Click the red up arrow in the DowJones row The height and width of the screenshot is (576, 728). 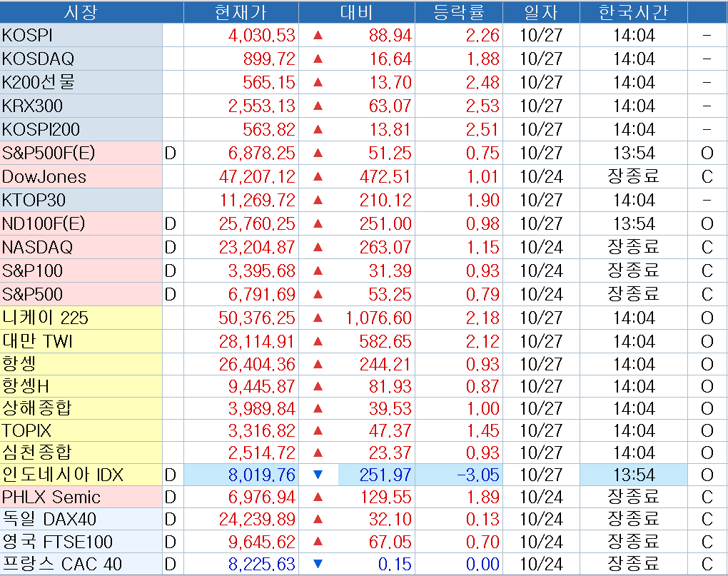(x=318, y=176)
